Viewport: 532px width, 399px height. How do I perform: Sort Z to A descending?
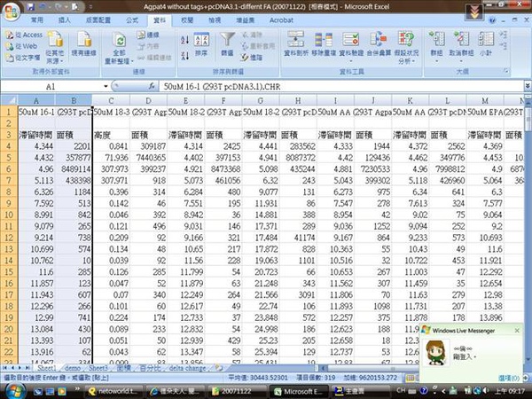(185, 55)
